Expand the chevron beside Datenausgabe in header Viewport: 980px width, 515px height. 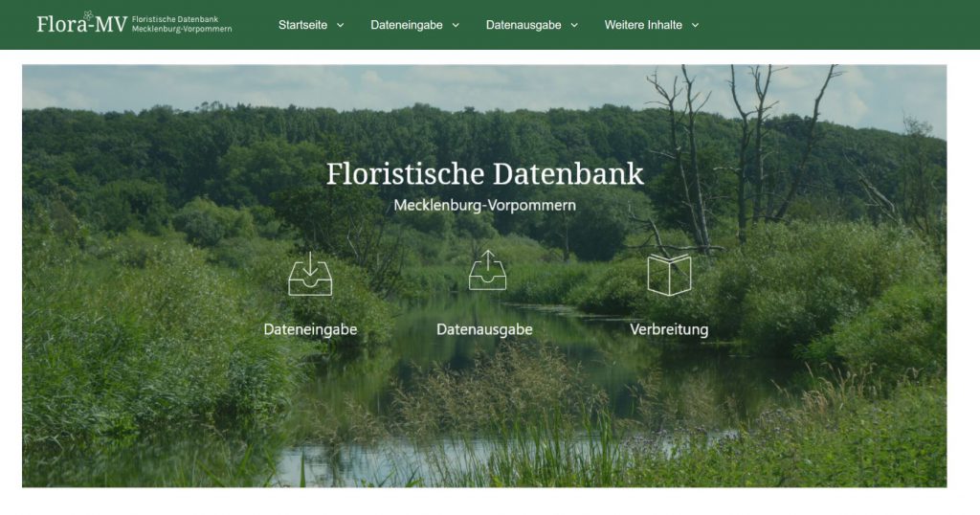574,26
